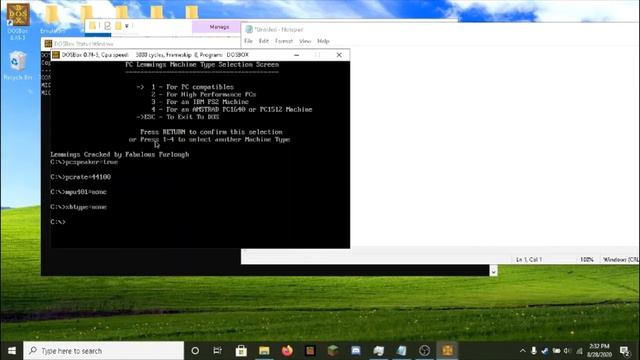The height and width of the screenshot is (360, 640).
Task: Open Discord from the taskbar
Action: [356, 351]
